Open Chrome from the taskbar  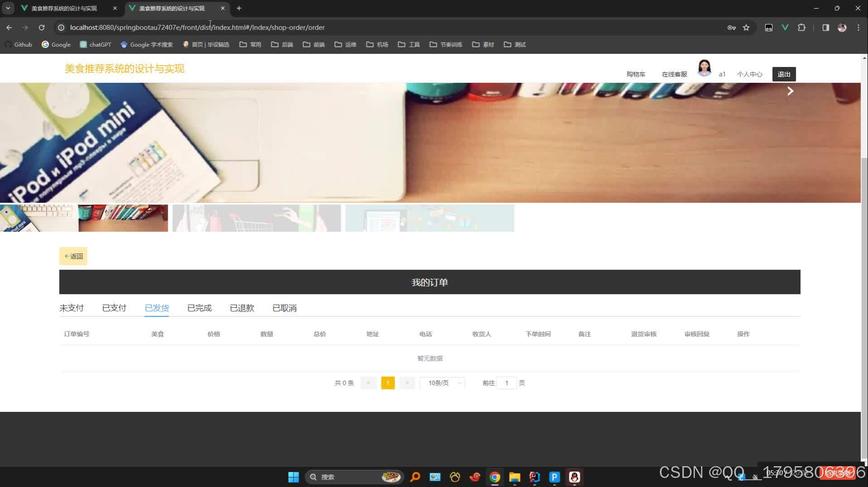click(495, 477)
